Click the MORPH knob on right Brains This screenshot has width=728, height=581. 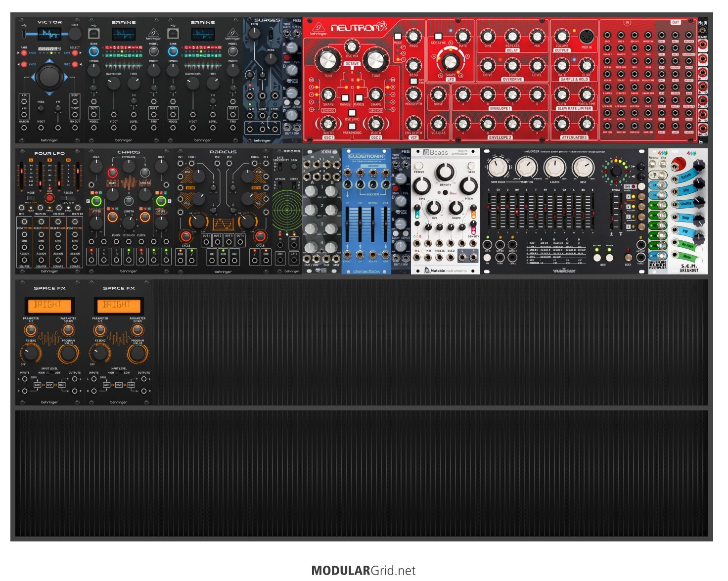pos(233,70)
